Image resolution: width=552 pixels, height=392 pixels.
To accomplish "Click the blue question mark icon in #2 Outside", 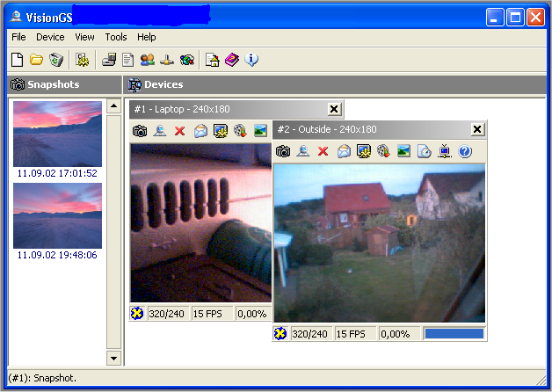I will (x=465, y=151).
